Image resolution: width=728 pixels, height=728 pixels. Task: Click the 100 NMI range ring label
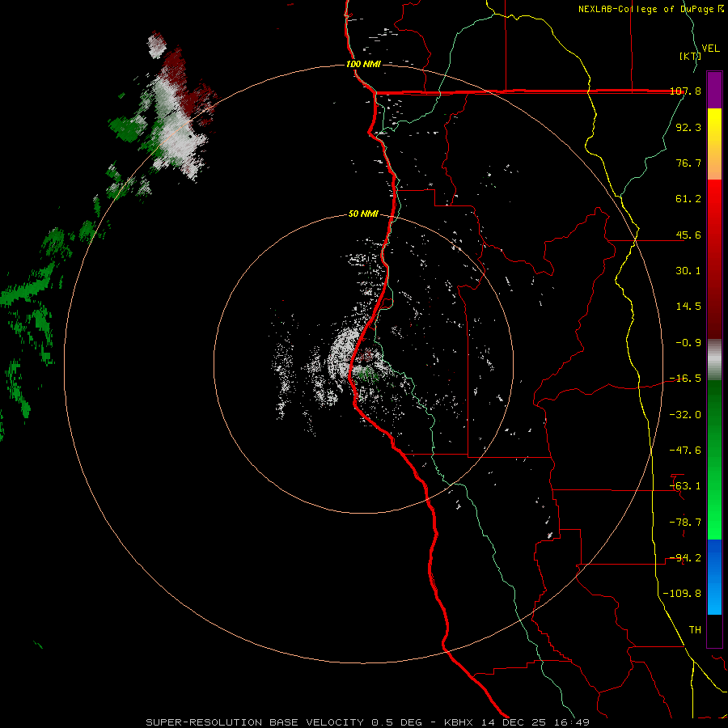(x=363, y=64)
